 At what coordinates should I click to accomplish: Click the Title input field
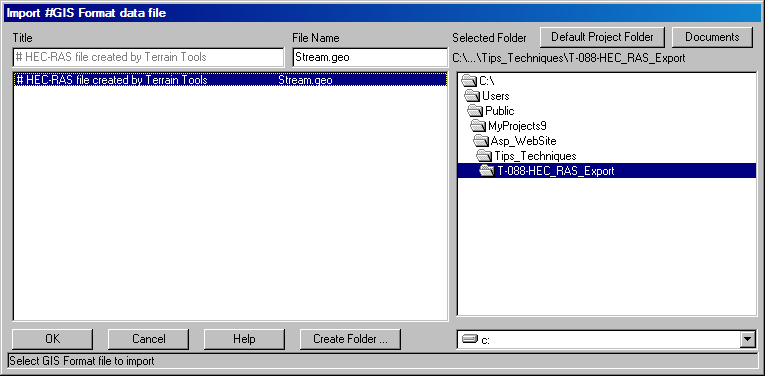click(148, 57)
